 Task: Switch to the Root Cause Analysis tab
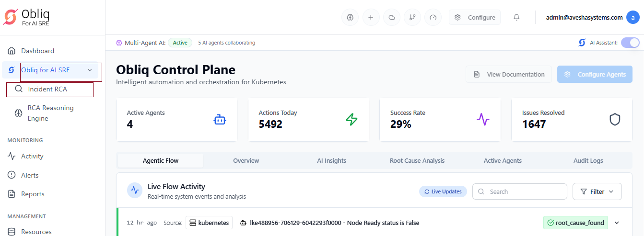pos(417,160)
